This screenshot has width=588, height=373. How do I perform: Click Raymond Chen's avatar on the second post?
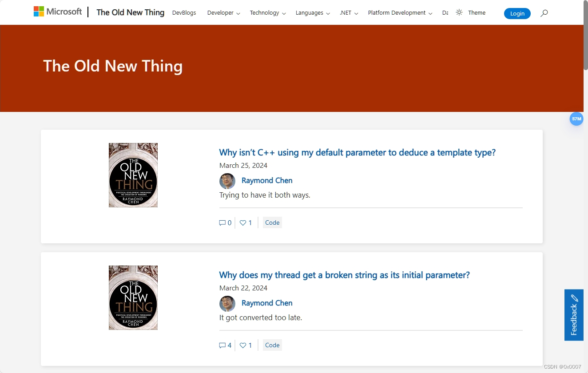[227, 304]
